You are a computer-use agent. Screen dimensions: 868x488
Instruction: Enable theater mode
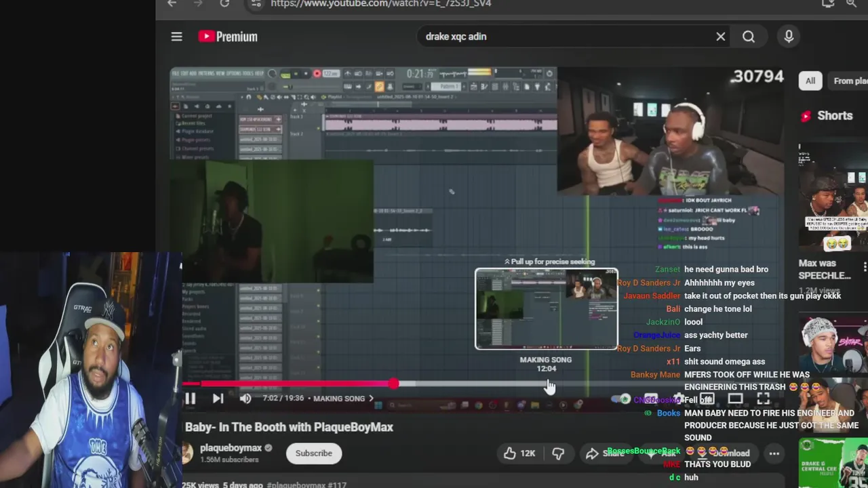coord(735,399)
